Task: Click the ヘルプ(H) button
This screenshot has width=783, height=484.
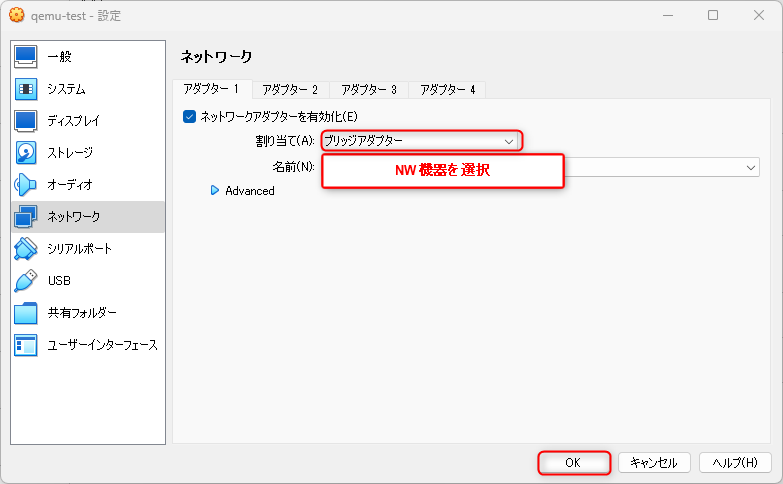Action: coord(735,463)
